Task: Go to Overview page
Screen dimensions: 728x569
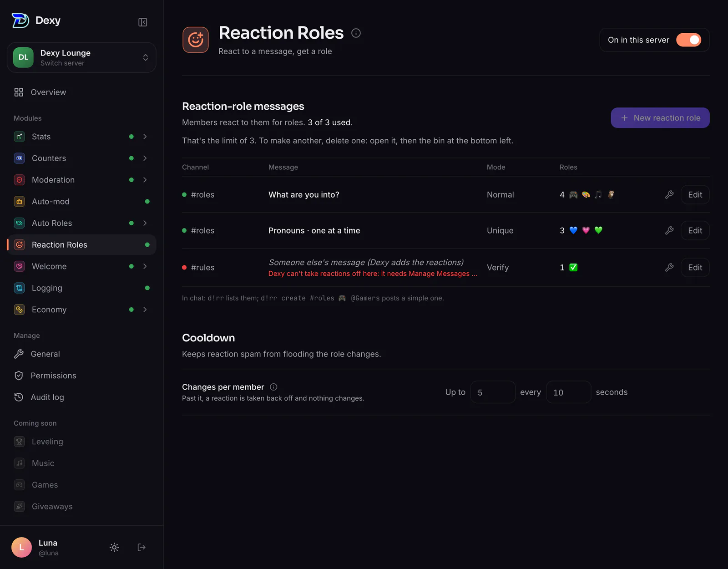Action: tap(82, 92)
